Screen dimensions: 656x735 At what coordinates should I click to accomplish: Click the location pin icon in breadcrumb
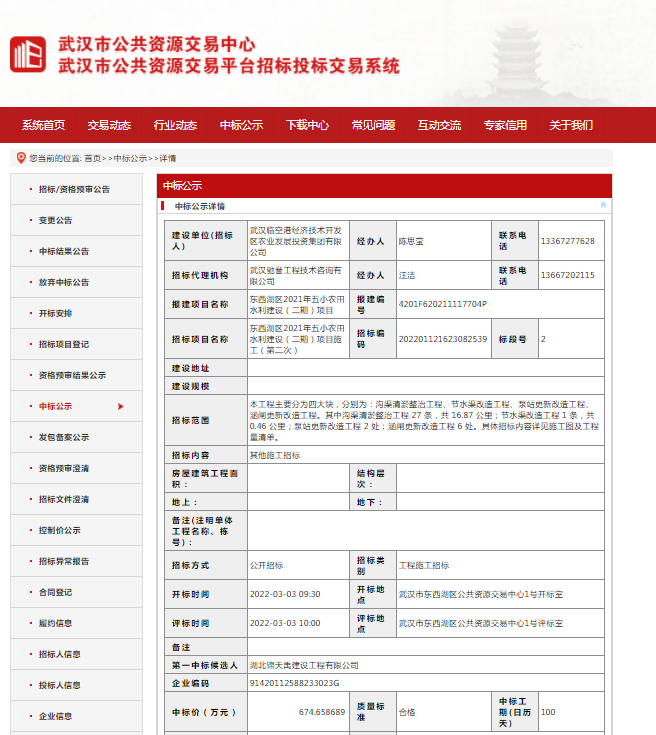pos(21,157)
